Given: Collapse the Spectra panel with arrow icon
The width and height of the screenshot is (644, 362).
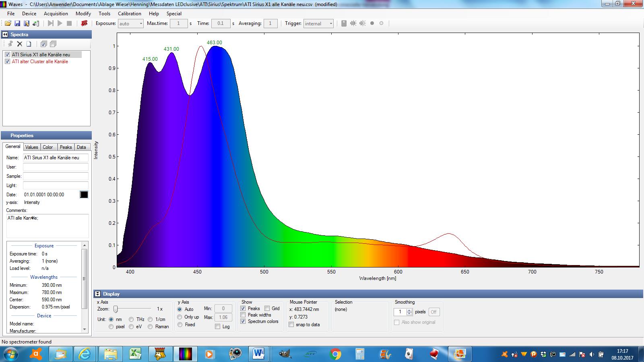Looking at the screenshot, I should point(5,35).
